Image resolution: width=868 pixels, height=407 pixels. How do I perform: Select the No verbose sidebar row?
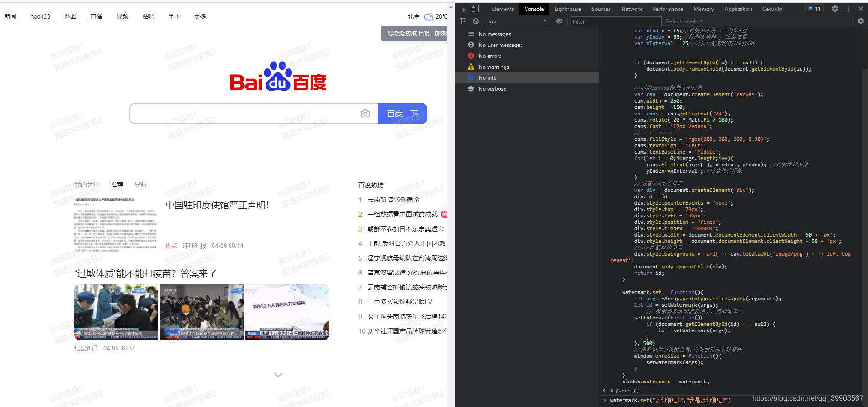coord(527,88)
